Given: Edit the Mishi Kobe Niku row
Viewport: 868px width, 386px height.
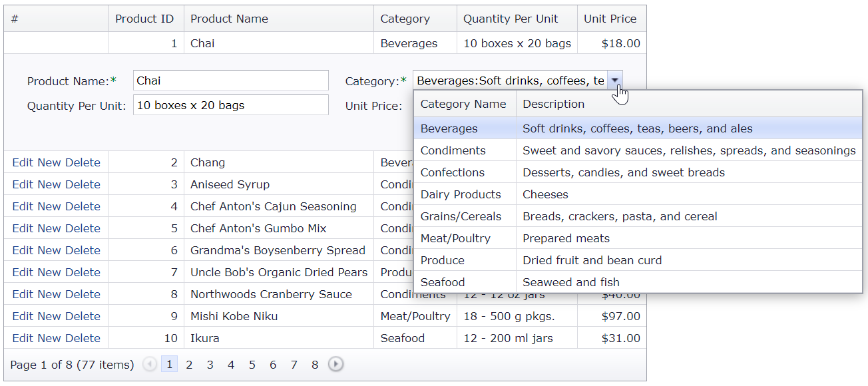Looking at the screenshot, I should click(23, 316).
